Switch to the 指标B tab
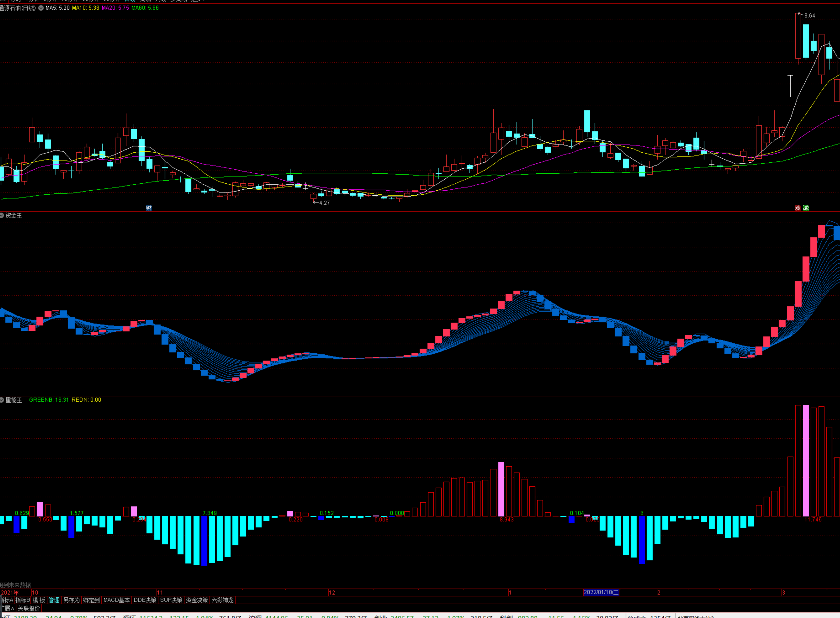Viewport: 840px width, 618px height. tap(23, 600)
